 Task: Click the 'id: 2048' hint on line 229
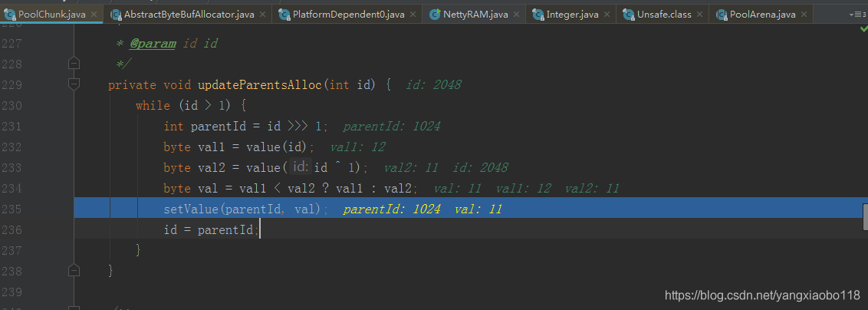coord(433,84)
